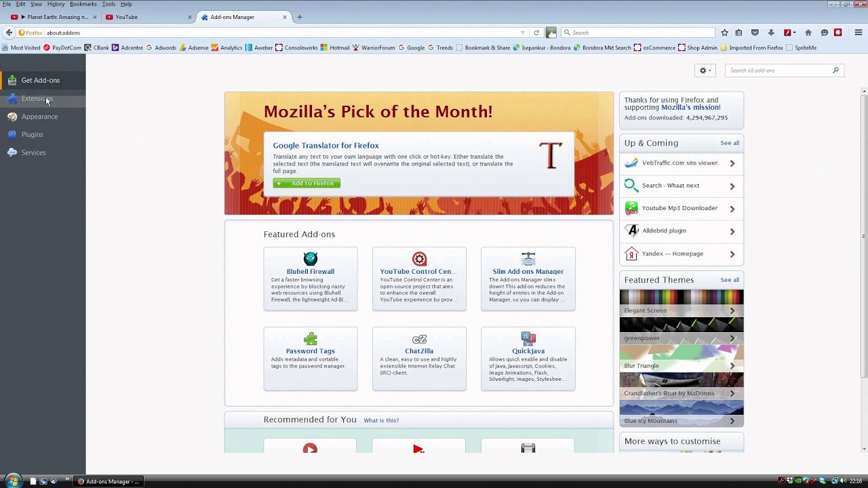Focus the browser Search box
868x488 pixels.
click(x=639, y=33)
